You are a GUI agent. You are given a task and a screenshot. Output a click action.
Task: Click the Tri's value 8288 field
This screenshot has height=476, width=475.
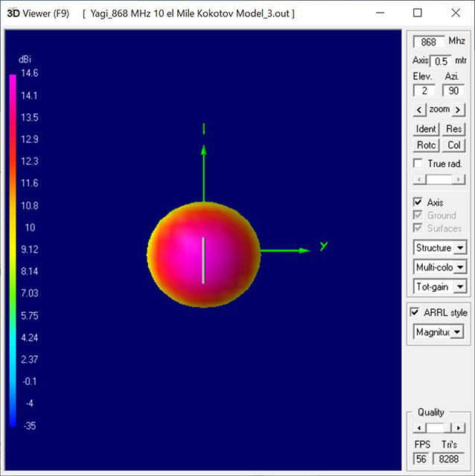click(448, 459)
